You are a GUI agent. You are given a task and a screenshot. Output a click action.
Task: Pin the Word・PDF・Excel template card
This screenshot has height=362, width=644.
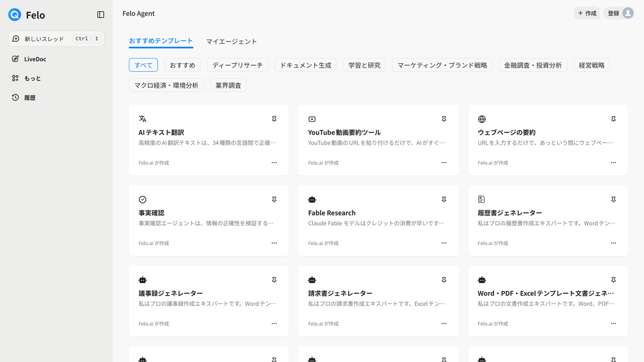(613, 280)
